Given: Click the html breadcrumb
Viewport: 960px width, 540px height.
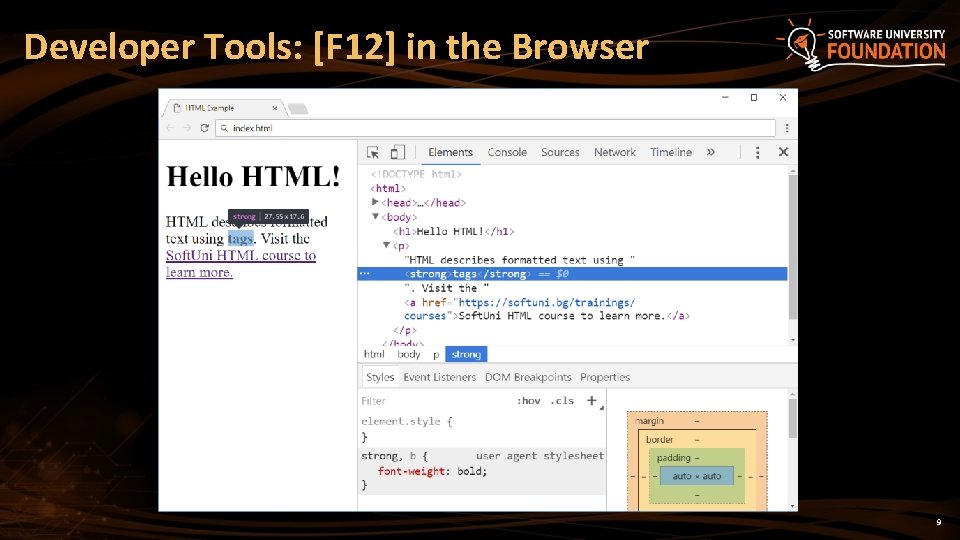Looking at the screenshot, I should (x=373, y=354).
